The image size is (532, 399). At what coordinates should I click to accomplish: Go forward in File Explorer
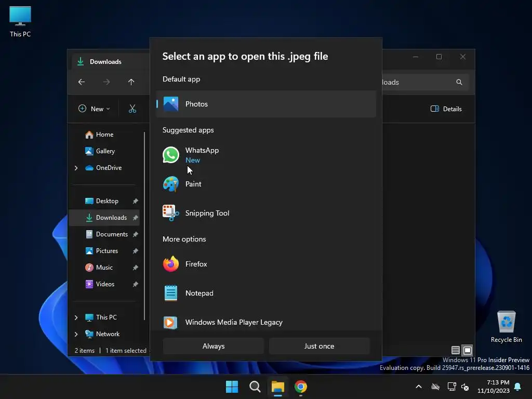107,82
